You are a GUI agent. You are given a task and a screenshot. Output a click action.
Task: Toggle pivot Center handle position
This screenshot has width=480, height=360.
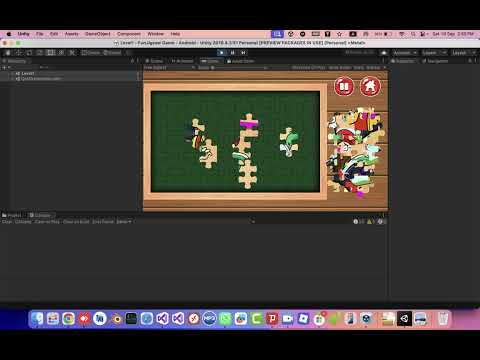click(x=91, y=53)
